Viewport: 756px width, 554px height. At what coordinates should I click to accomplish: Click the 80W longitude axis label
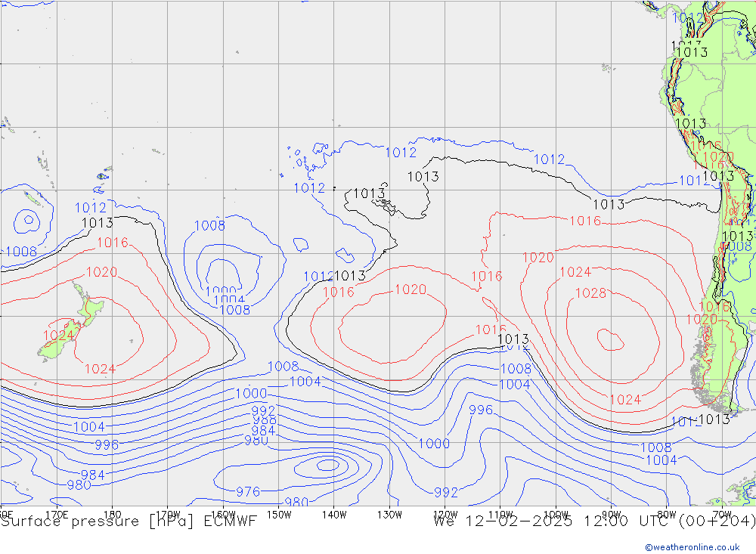point(667,515)
